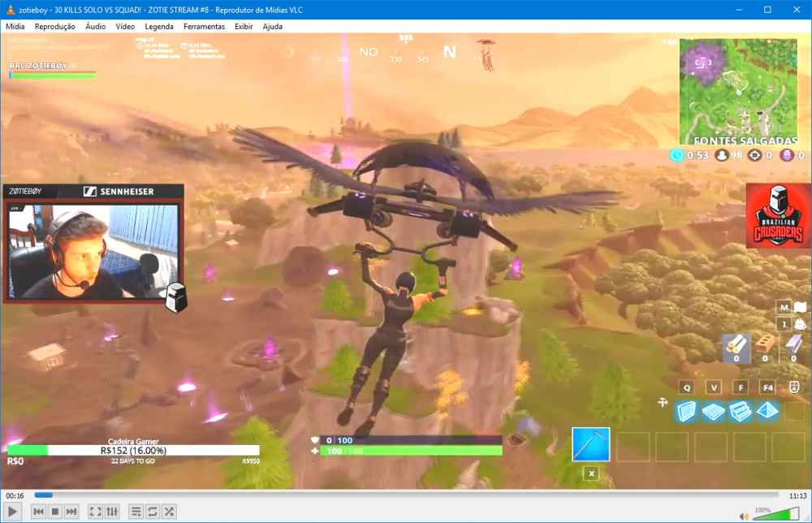Close the VLC window
The height and width of the screenshot is (523, 812).
click(x=797, y=9)
